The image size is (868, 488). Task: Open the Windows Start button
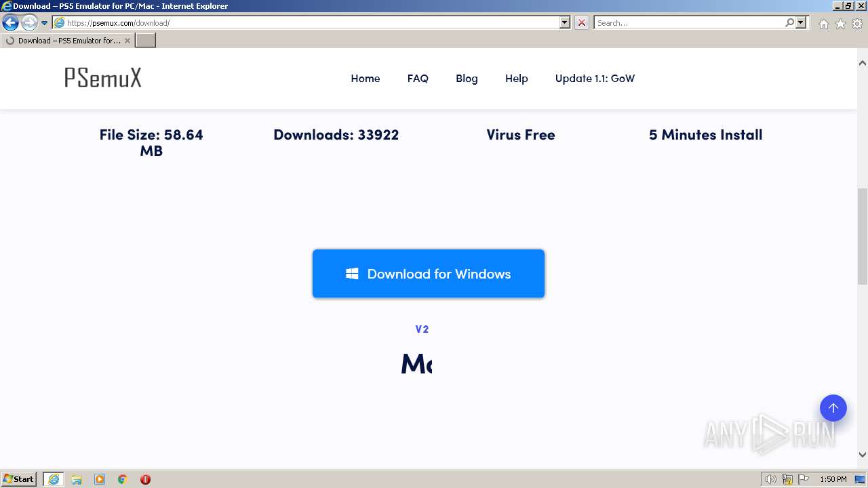(x=19, y=479)
